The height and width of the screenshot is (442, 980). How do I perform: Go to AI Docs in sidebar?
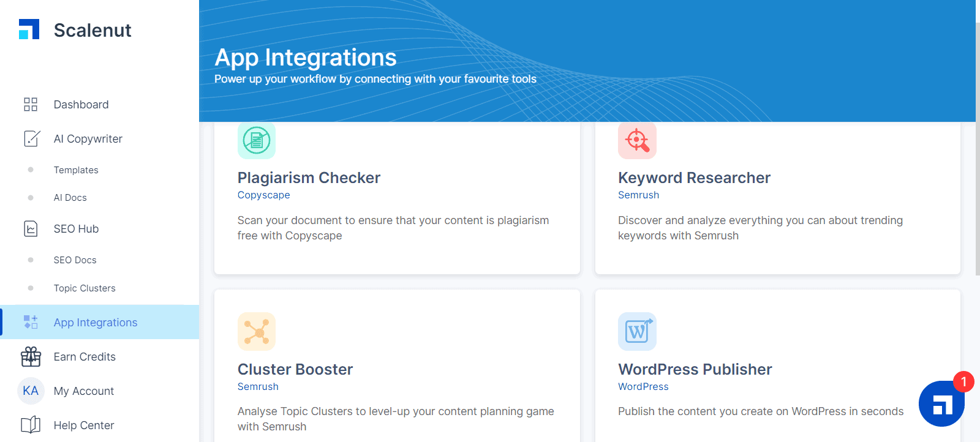click(x=70, y=198)
